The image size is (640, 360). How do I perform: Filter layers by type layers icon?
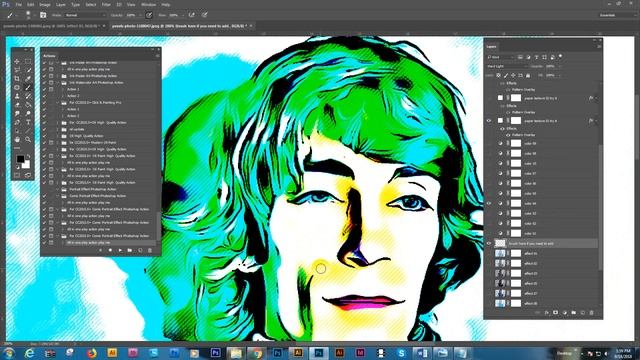[x=536, y=57]
